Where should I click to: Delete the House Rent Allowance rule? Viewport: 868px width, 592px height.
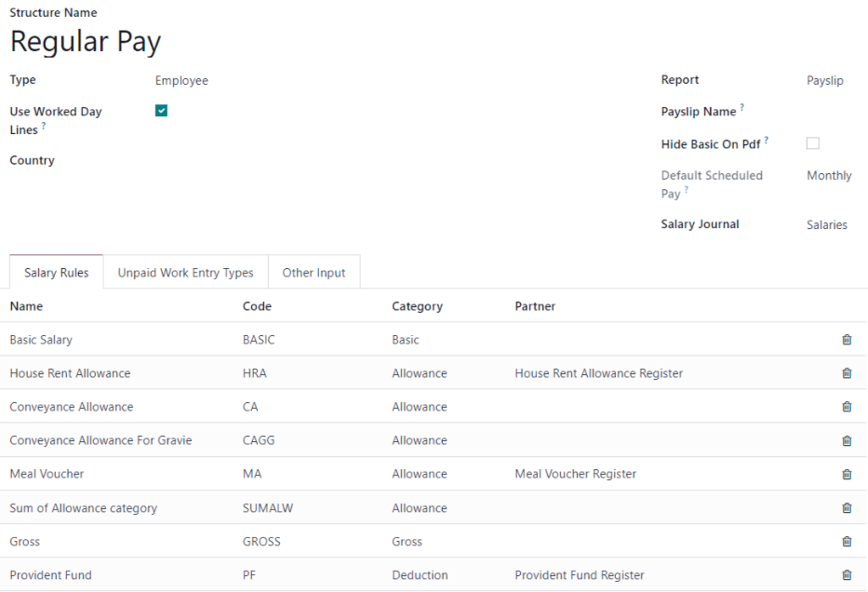846,372
